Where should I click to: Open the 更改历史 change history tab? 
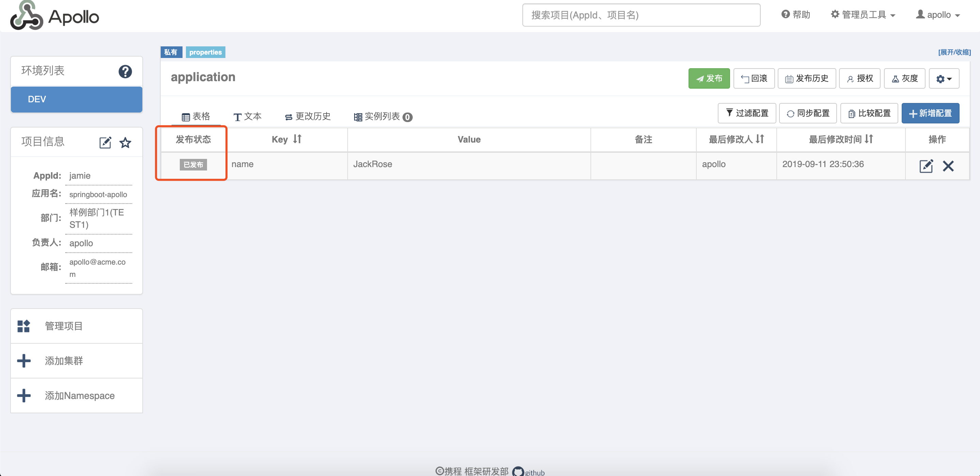pyautogui.click(x=308, y=117)
